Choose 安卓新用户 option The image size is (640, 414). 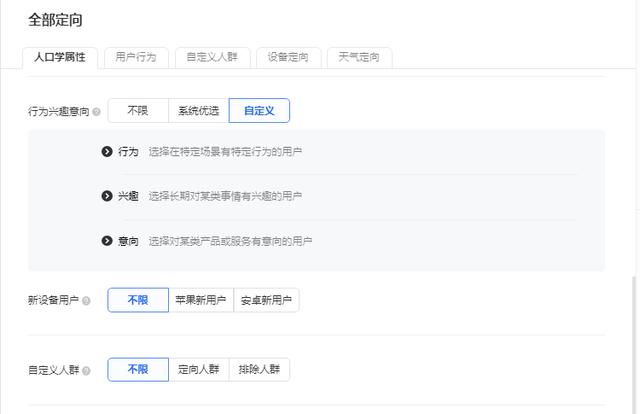(x=266, y=300)
